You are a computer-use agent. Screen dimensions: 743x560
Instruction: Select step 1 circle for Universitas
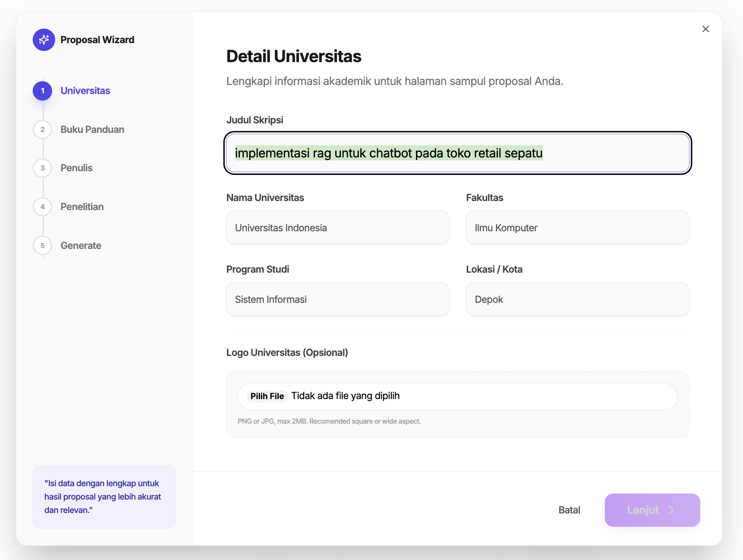pyautogui.click(x=43, y=91)
